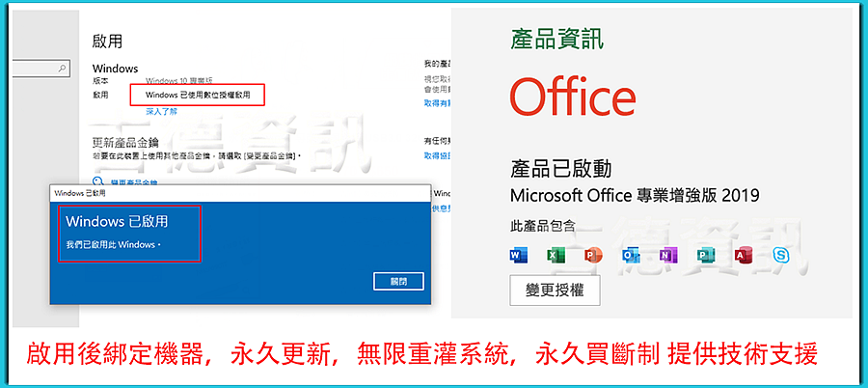This screenshot has height=388, width=868.
Task: Click the Outlook app icon
Action: click(631, 256)
